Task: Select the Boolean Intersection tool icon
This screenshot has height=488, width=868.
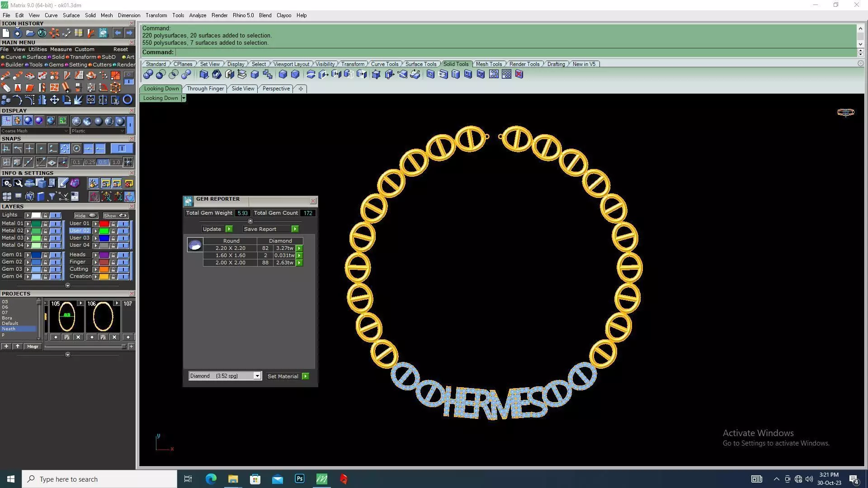Action: (x=174, y=75)
